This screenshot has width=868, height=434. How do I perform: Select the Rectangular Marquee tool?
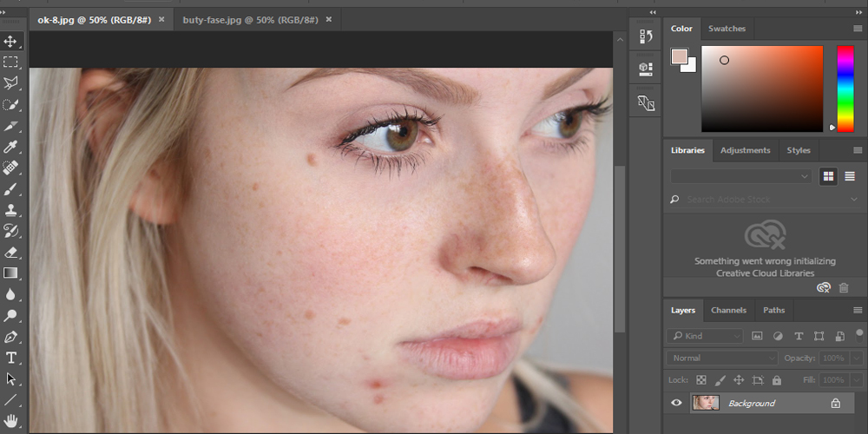click(11, 62)
